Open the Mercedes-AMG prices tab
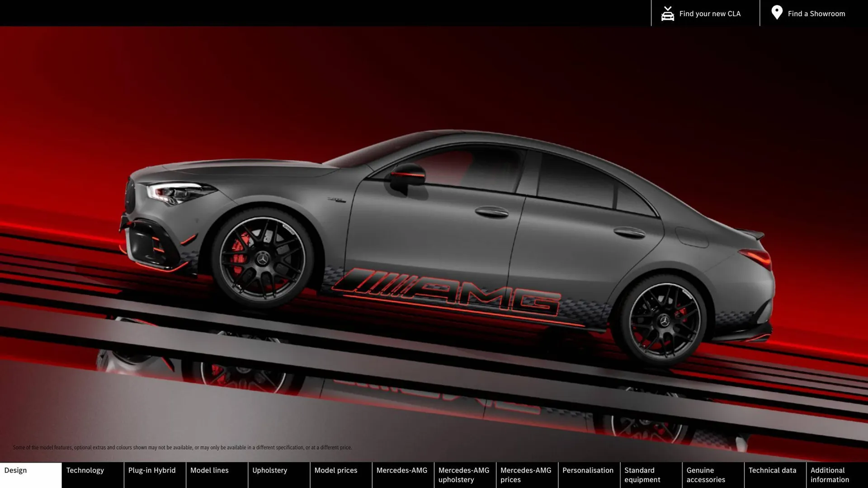This screenshot has width=868, height=488. point(526,475)
